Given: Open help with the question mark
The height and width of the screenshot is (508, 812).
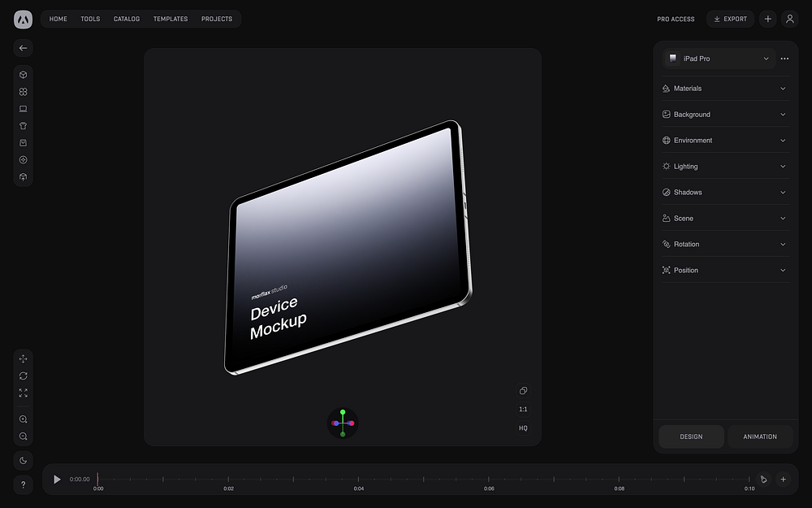Looking at the screenshot, I should [x=23, y=484].
